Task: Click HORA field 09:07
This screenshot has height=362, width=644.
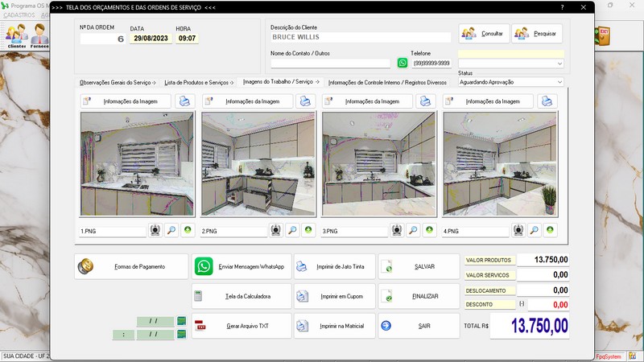Action: point(187,38)
